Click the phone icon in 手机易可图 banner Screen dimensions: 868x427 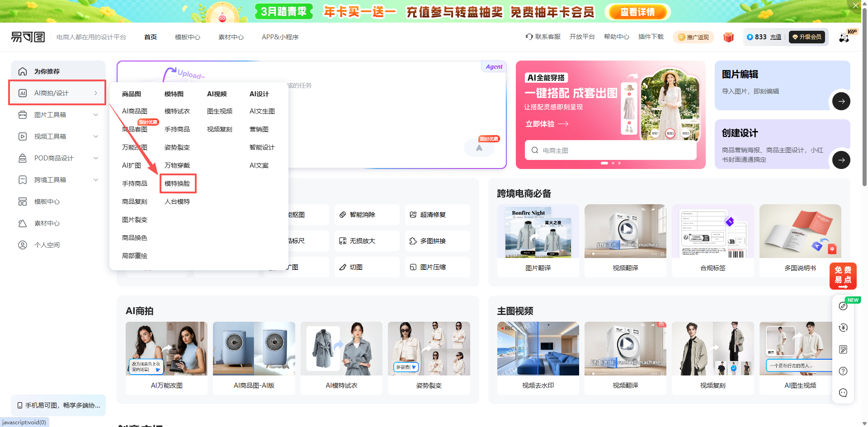pos(20,405)
